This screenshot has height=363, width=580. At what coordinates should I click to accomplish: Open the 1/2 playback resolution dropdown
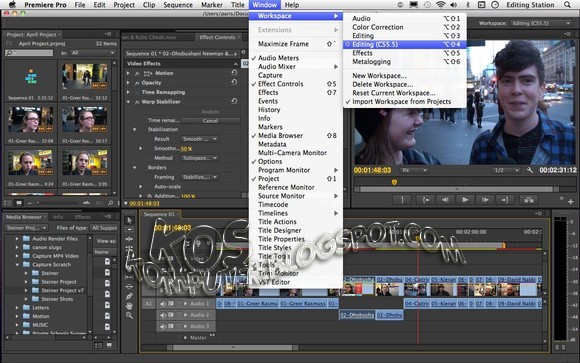point(507,170)
